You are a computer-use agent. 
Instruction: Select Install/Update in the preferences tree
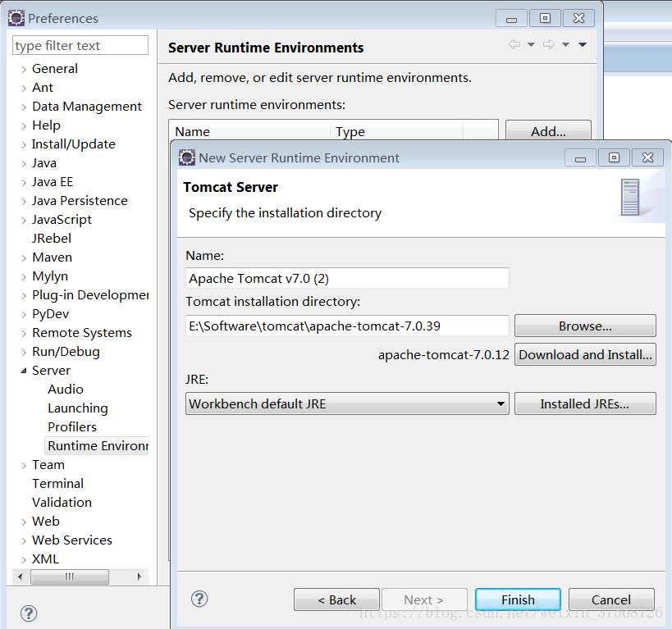click(x=74, y=144)
